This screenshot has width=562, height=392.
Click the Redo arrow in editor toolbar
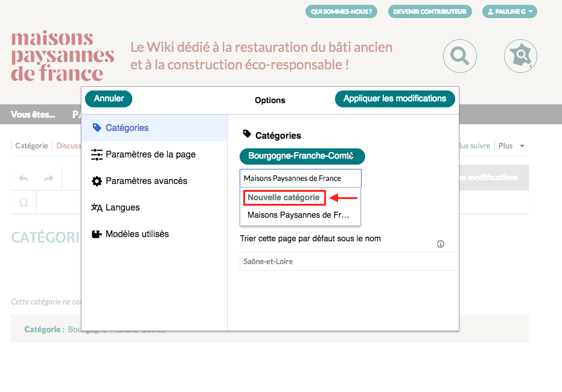pyautogui.click(x=49, y=178)
